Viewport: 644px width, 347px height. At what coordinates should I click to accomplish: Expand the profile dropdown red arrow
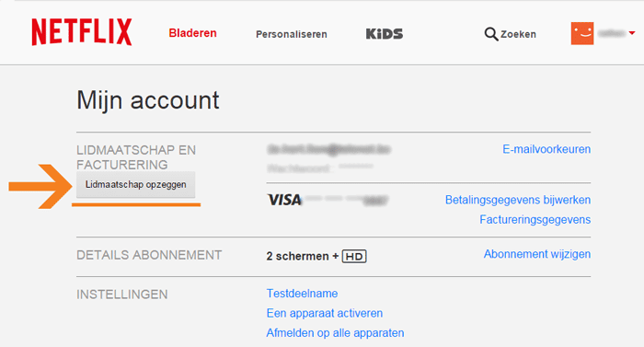click(632, 33)
